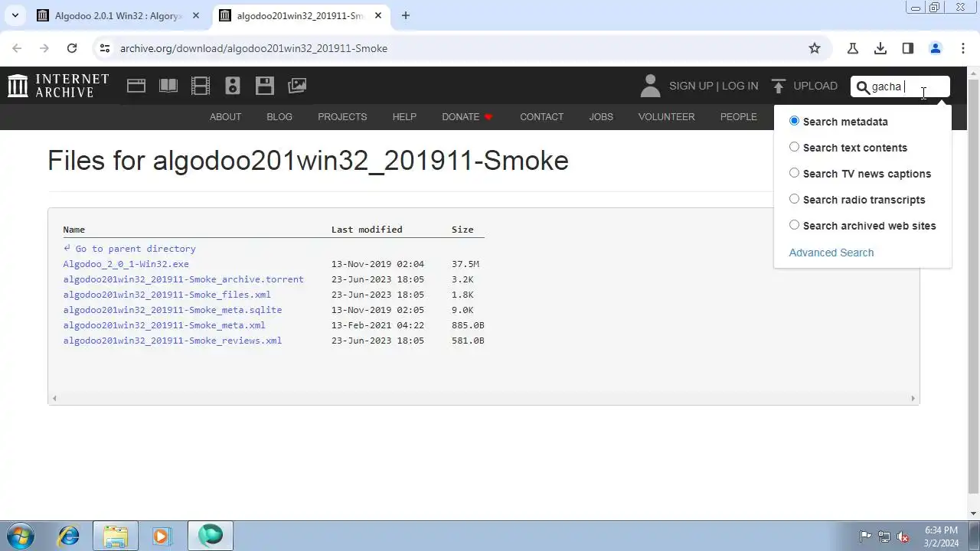Open the BLOG menu item

(x=279, y=117)
